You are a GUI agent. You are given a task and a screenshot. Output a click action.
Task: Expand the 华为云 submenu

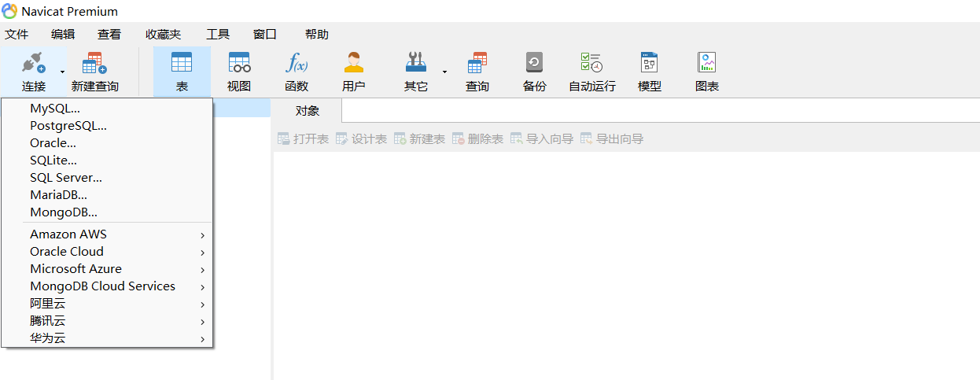[x=107, y=338]
